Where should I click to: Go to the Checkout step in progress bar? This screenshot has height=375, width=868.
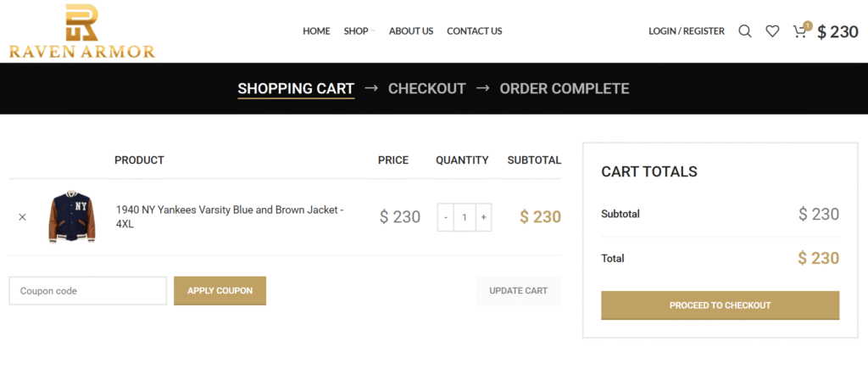tap(427, 88)
